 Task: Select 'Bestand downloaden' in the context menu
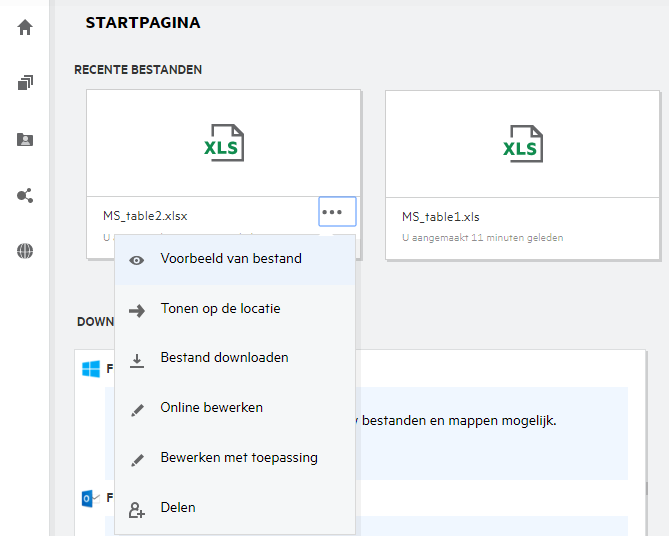pyautogui.click(x=224, y=358)
